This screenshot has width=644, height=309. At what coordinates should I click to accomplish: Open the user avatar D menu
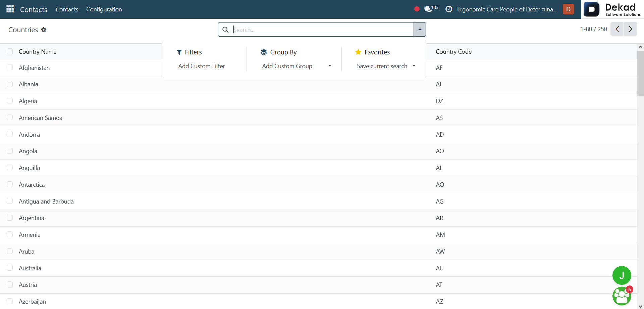pyautogui.click(x=568, y=9)
